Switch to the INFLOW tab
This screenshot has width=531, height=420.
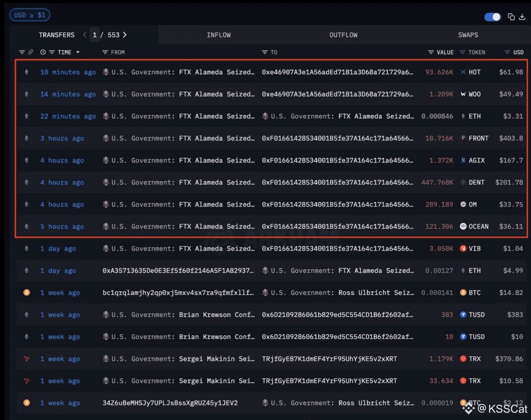(x=219, y=35)
